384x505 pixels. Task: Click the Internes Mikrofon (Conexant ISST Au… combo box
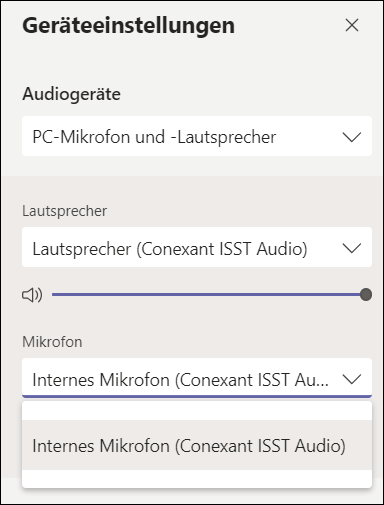point(197,378)
